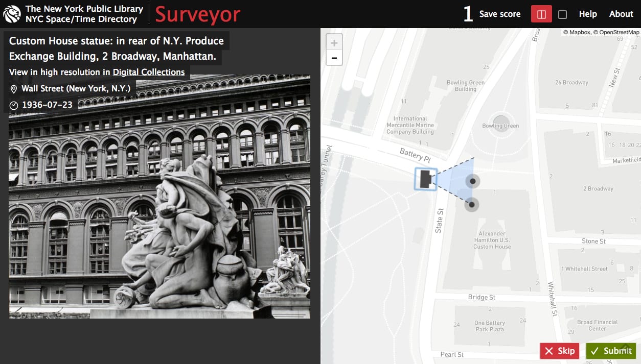Open the About page
This screenshot has height=364, width=641.
click(621, 14)
